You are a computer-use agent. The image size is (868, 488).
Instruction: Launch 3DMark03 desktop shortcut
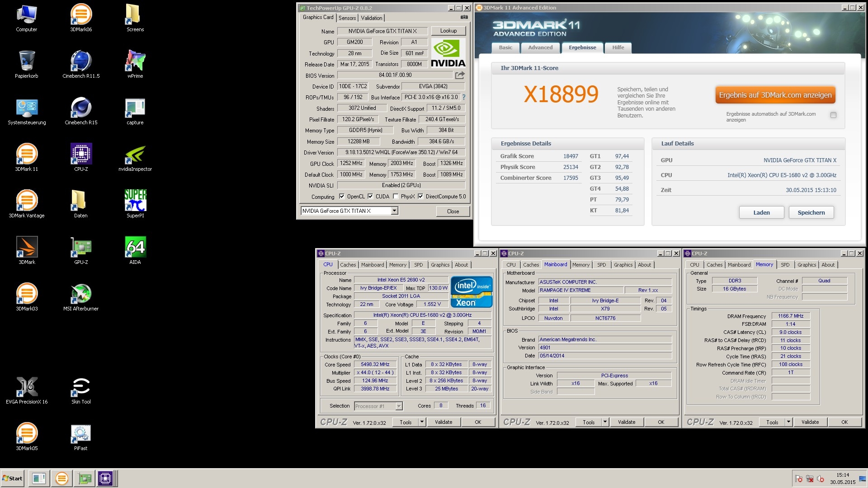click(27, 297)
